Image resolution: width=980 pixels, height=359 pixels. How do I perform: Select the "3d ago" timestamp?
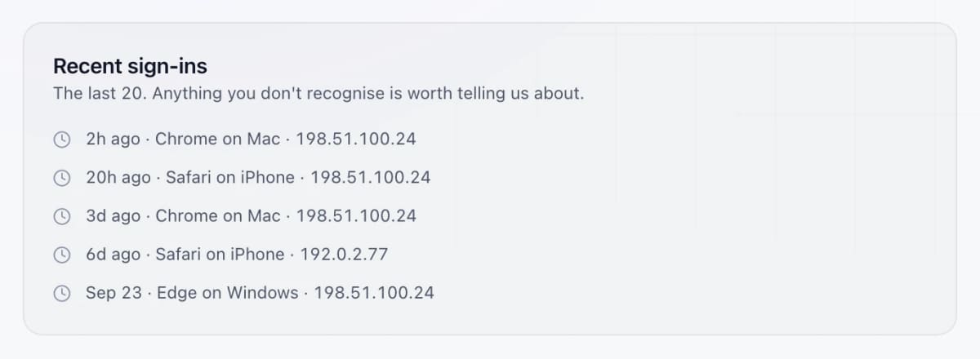pyautogui.click(x=113, y=215)
